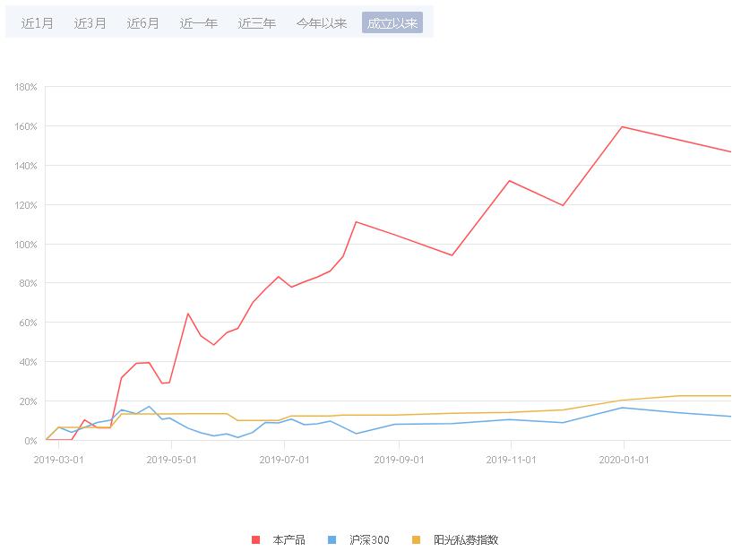
Task: Click the 2019-05-01 x-axis date label
Action: [x=170, y=459]
